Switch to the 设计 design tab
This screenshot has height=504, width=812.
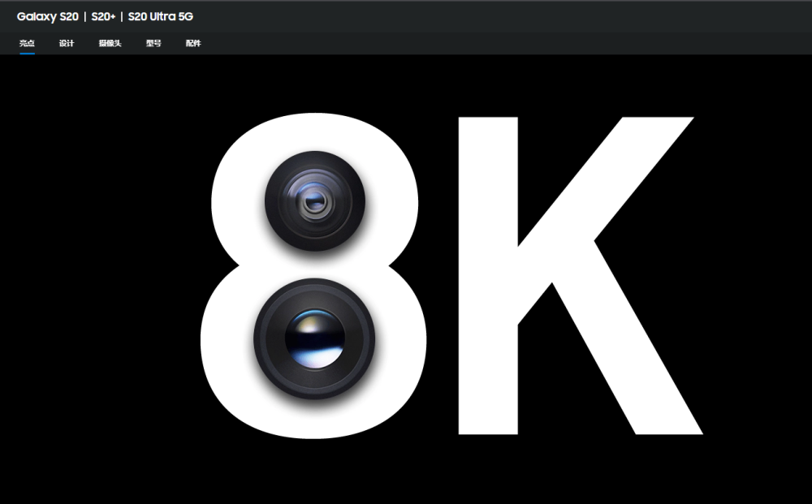coord(67,44)
